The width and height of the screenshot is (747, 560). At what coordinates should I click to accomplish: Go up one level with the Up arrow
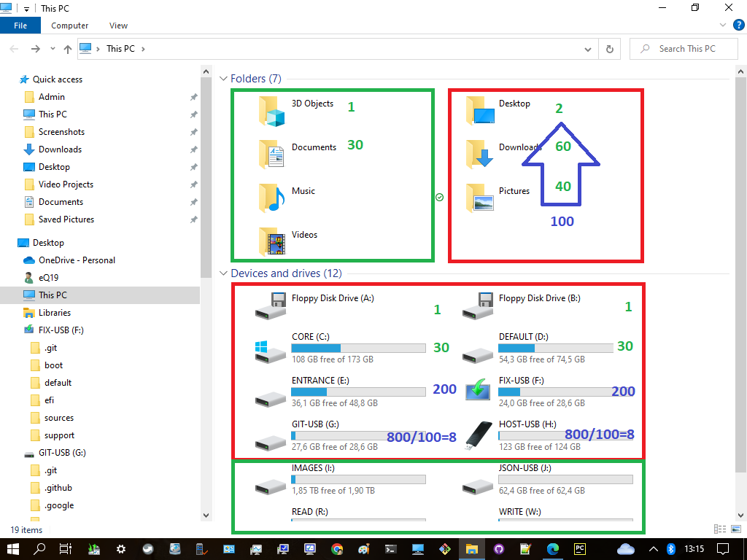[68, 49]
